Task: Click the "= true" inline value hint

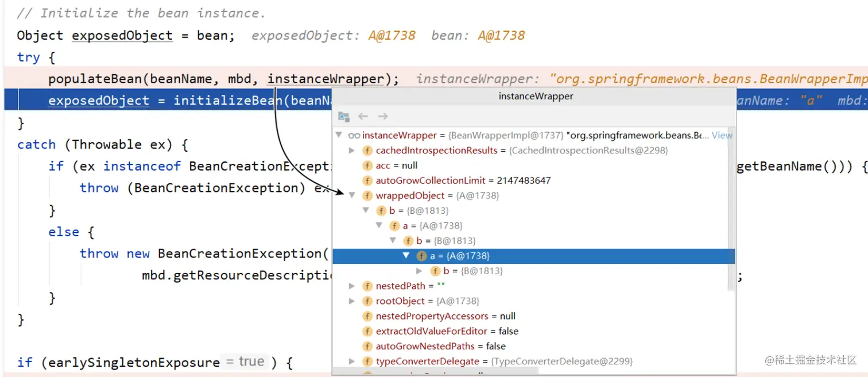Action: tap(245, 361)
